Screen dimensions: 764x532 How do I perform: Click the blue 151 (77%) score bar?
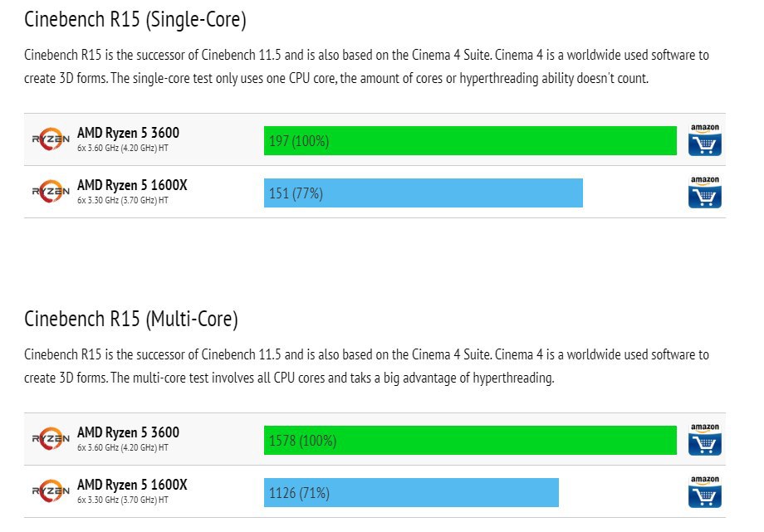pos(423,193)
